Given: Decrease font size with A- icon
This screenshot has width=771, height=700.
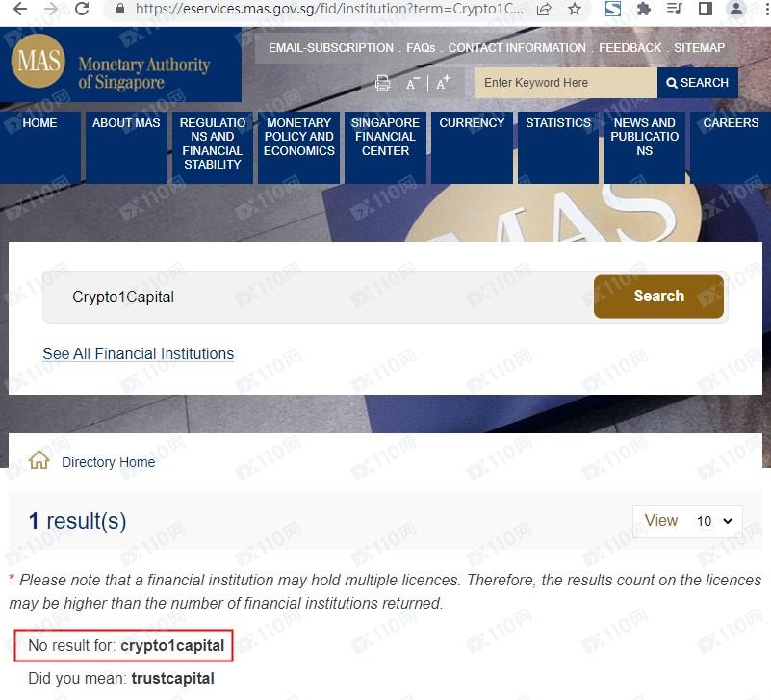Looking at the screenshot, I should click(x=412, y=83).
